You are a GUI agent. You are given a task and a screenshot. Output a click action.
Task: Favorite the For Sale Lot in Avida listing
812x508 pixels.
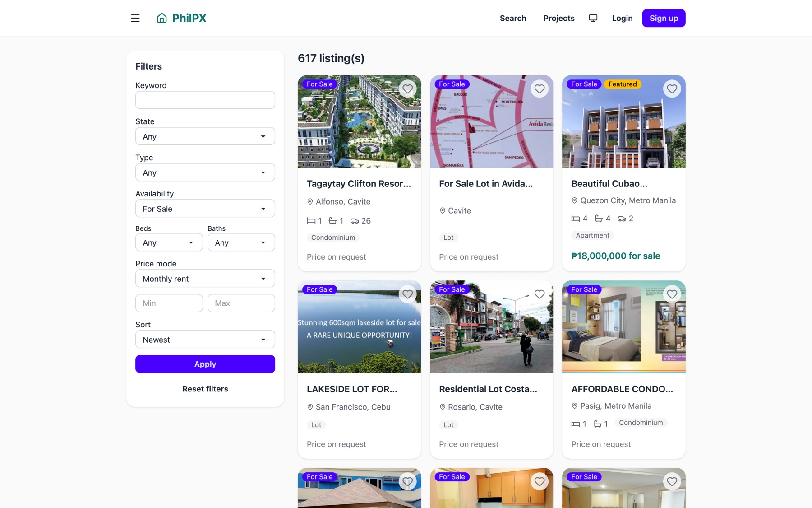coord(540,89)
